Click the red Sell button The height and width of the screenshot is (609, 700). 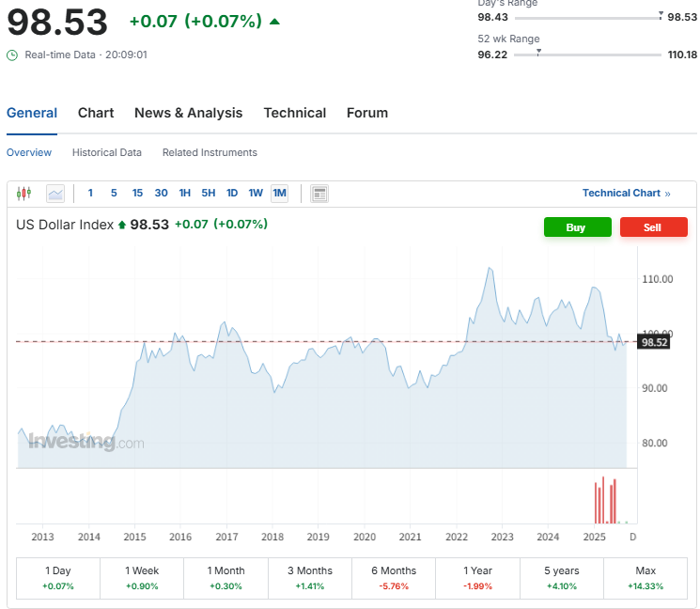point(653,227)
